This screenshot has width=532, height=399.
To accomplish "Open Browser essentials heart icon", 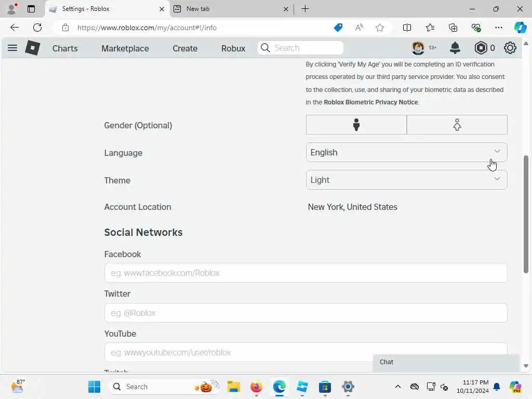I will click(x=476, y=28).
